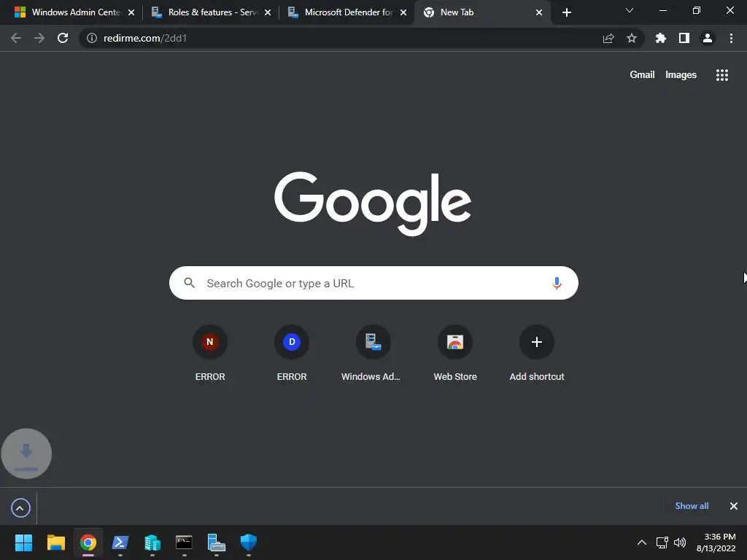Open the Web Store shortcut
This screenshot has height=560, width=747.
[455, 354]
